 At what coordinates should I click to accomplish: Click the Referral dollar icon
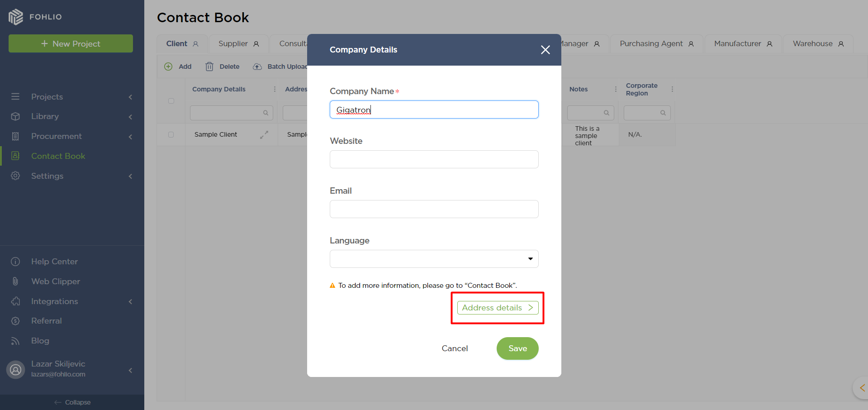[15, 321]
